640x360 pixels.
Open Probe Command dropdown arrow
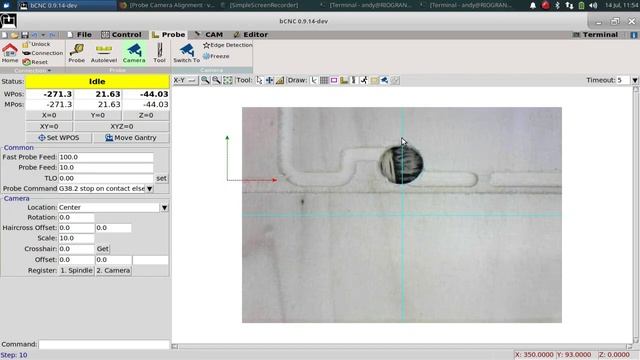tap(149, 189)
